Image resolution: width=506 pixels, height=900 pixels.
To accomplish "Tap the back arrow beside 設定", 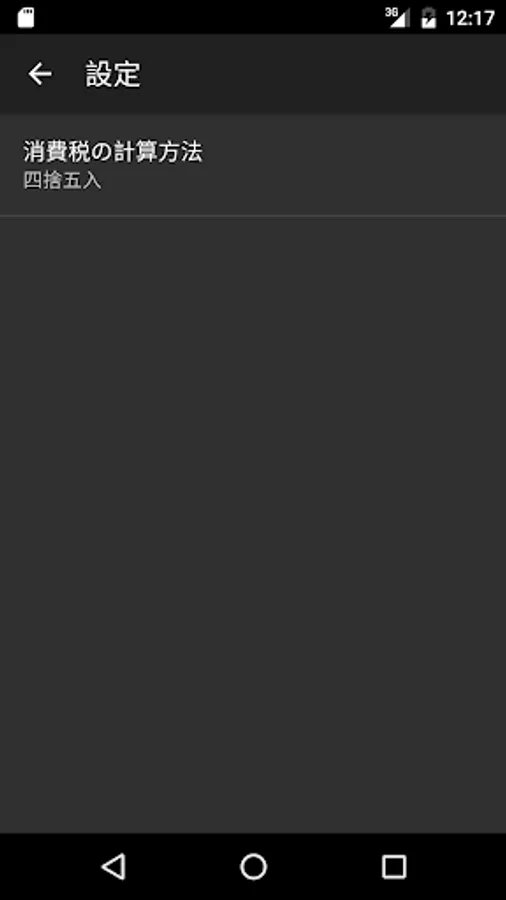I will (x=40, y=74).
